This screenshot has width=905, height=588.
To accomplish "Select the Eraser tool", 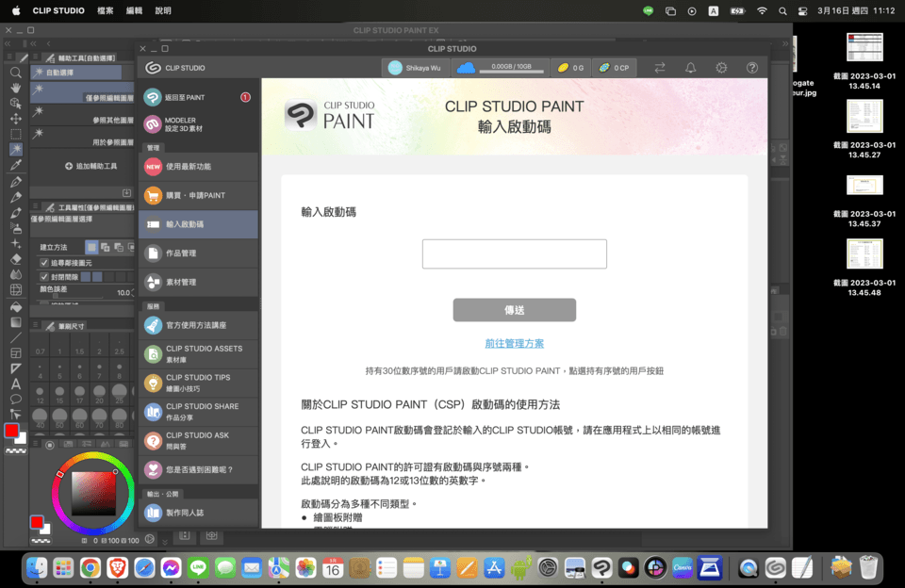I will click(16, 259).
